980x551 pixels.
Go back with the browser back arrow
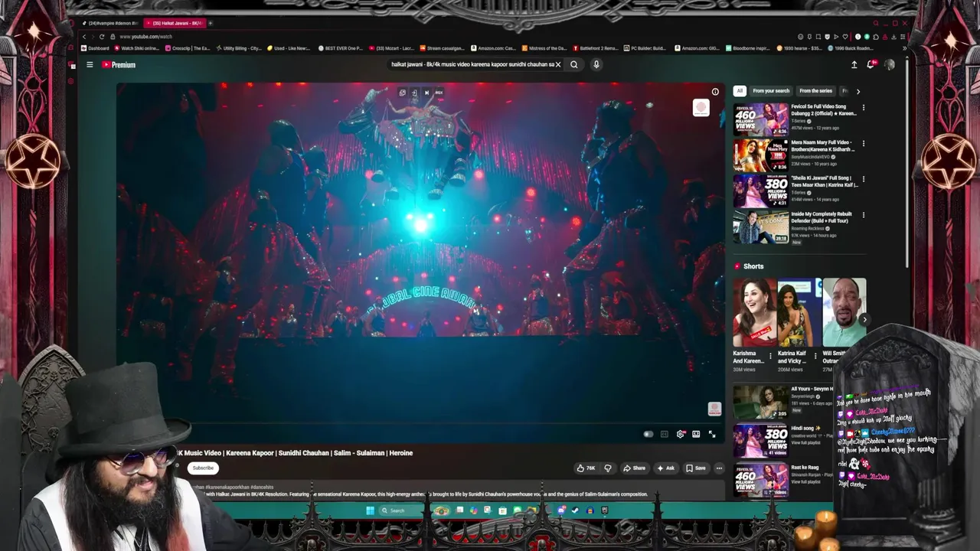coord(84,37)
